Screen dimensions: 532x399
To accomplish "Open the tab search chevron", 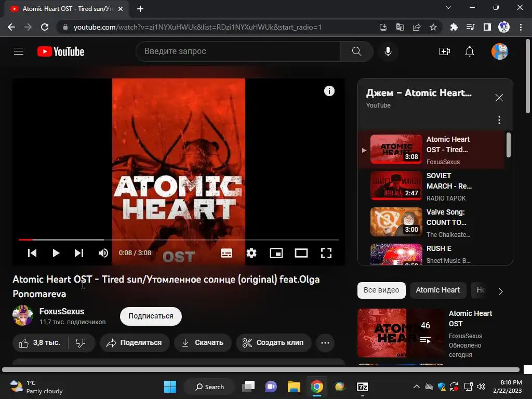I will 448,7.
